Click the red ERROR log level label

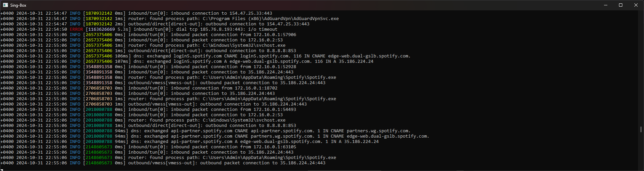click(76, 29)
